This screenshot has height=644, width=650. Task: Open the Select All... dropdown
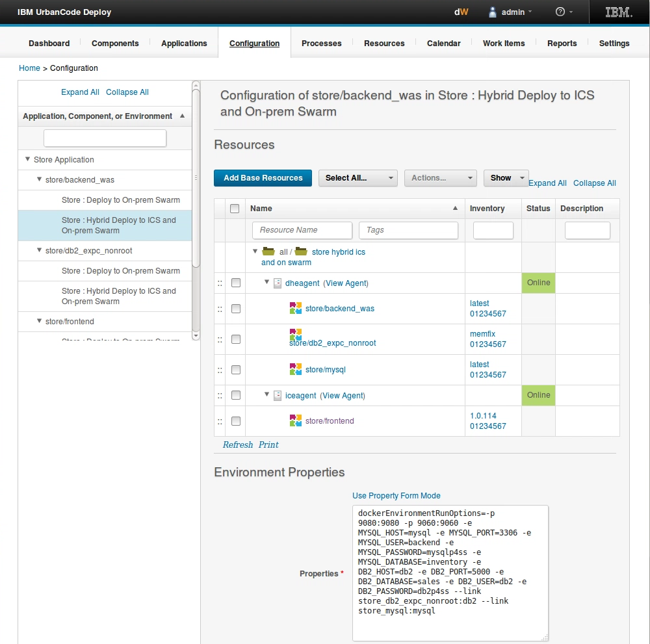tap(358, 178)
